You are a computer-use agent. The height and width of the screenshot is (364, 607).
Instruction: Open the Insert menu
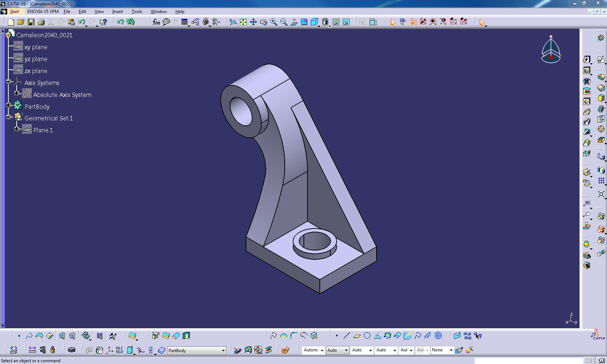click(x=118, y=12)
